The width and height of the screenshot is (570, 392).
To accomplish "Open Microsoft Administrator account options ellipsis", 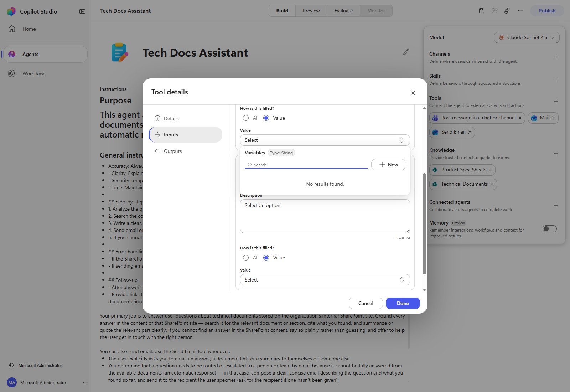I will click(x=85, y=382).
